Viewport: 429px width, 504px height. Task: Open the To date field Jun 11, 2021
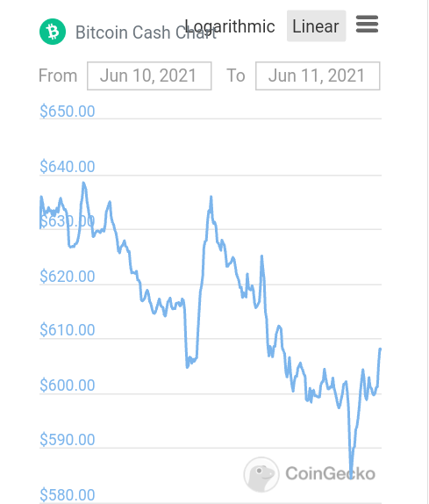pyautogui.click(x=318, y=76)
